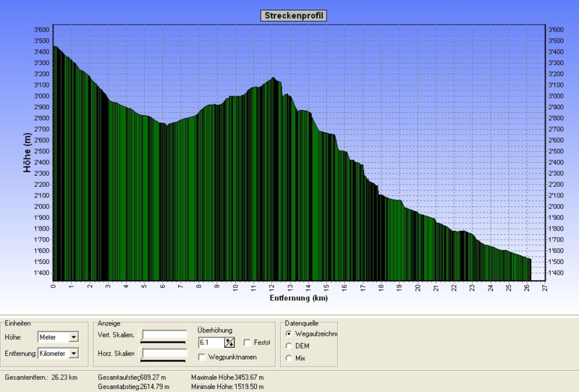Open the Höhe unit dropdown

pos(74,337)
